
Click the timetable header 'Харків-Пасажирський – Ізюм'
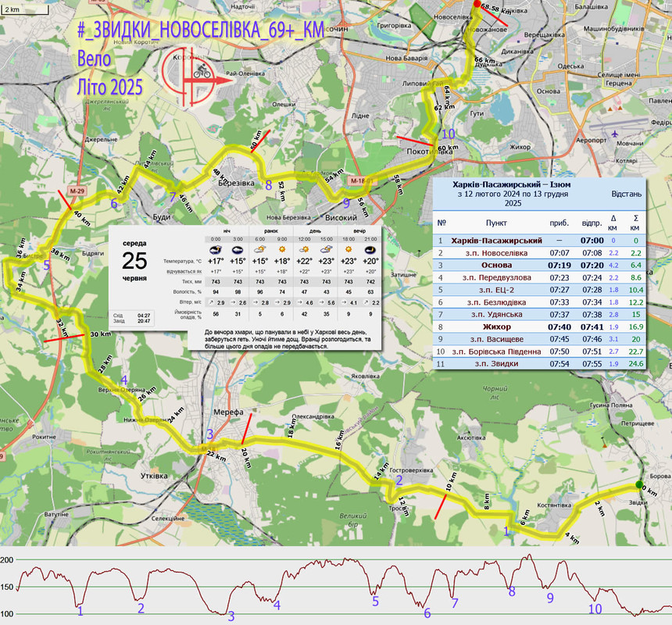[511, 184]
